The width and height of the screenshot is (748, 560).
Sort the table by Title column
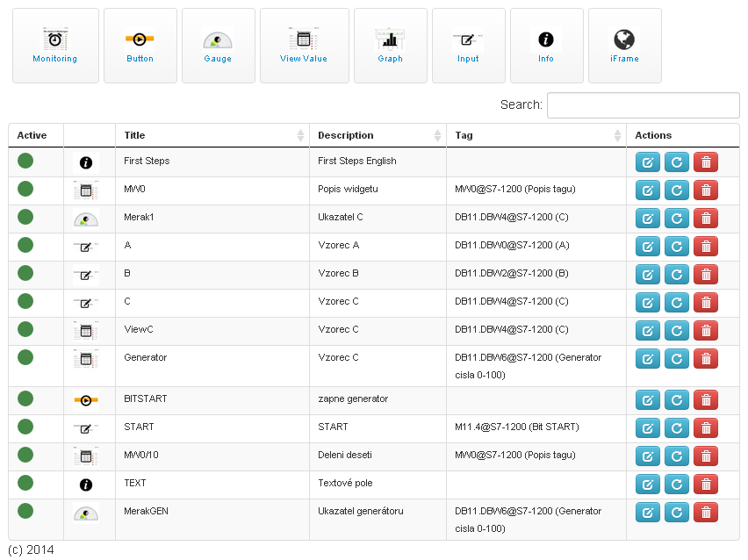pyautogui.click(x=212, y=135)
